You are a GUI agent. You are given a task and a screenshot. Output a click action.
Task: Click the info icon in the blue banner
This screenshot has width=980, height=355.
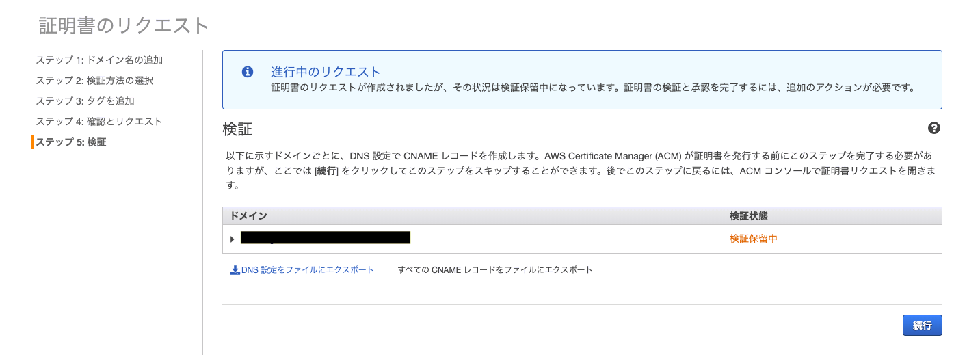point(248,72)
